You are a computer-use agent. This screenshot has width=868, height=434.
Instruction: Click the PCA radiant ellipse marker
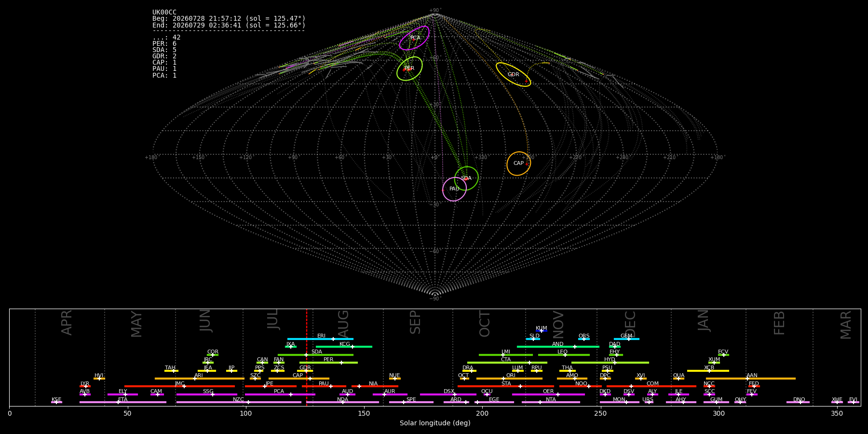coord(414,38)
